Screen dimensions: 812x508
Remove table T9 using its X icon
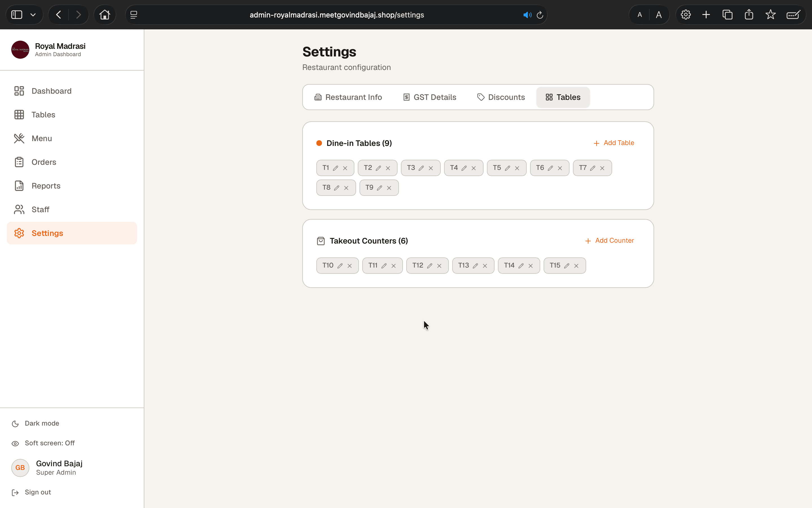tap(389, 188)
